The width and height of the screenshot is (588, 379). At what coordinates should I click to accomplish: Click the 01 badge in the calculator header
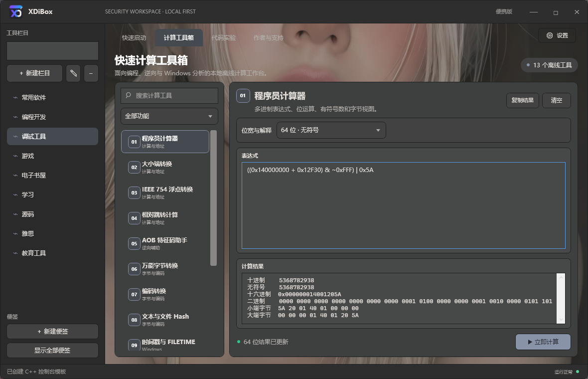coord(243,96)
